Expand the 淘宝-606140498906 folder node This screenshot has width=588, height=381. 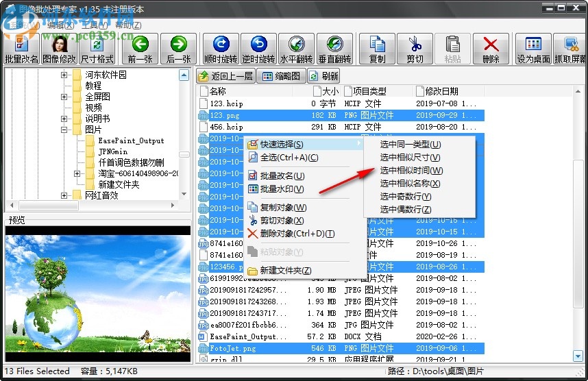tap(77, 173)
